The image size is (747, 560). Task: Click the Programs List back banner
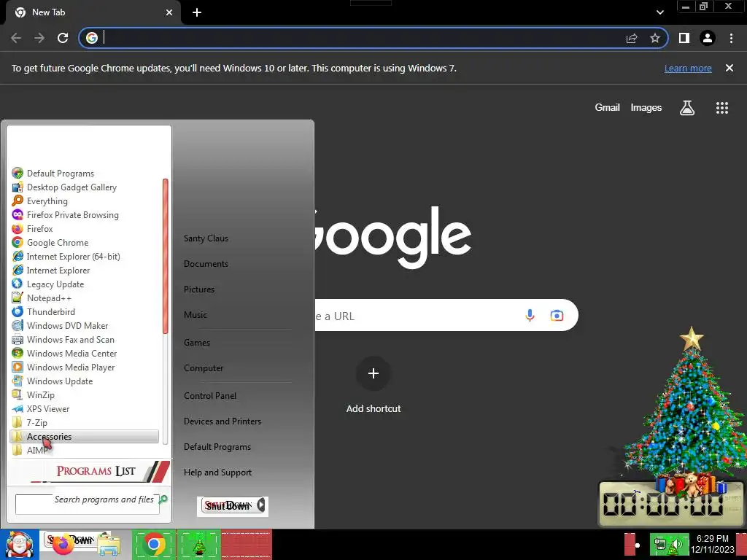point(89,471)
